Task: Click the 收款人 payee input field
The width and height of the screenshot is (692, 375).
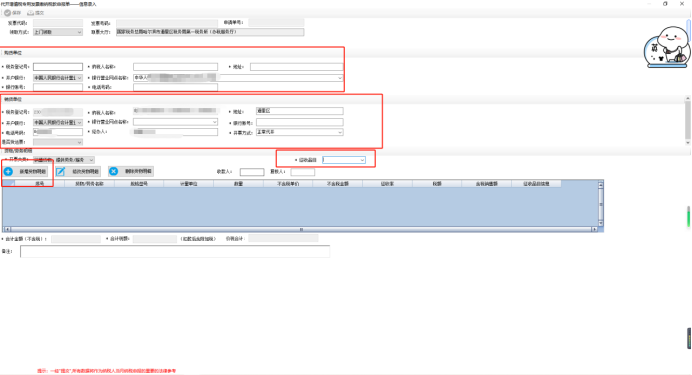Action: pos(252,172)
